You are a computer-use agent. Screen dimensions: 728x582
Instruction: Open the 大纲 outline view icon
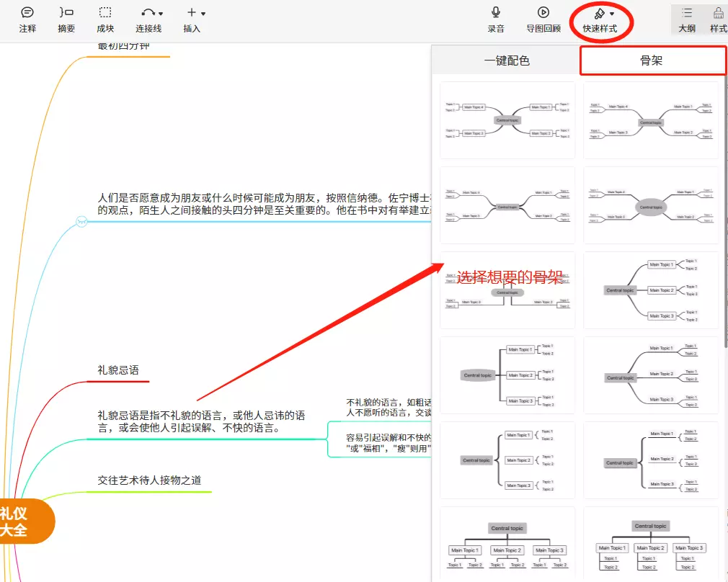[687, 13]
